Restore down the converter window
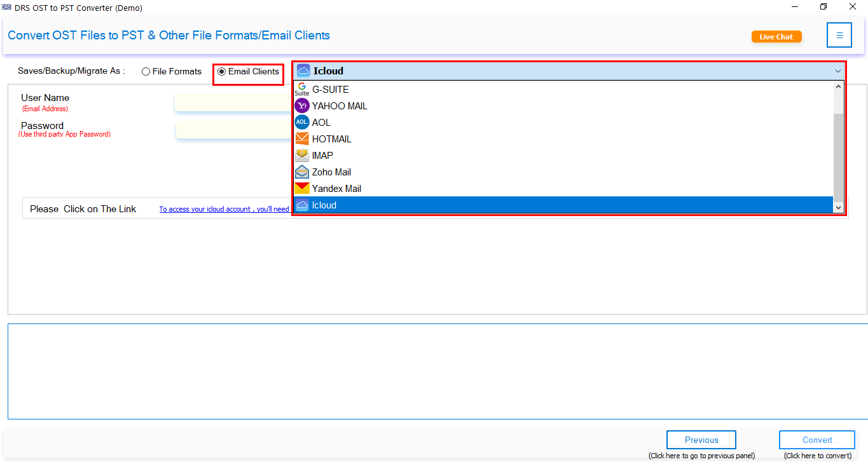Screen dimensions: 868x462 click(823, 7)
